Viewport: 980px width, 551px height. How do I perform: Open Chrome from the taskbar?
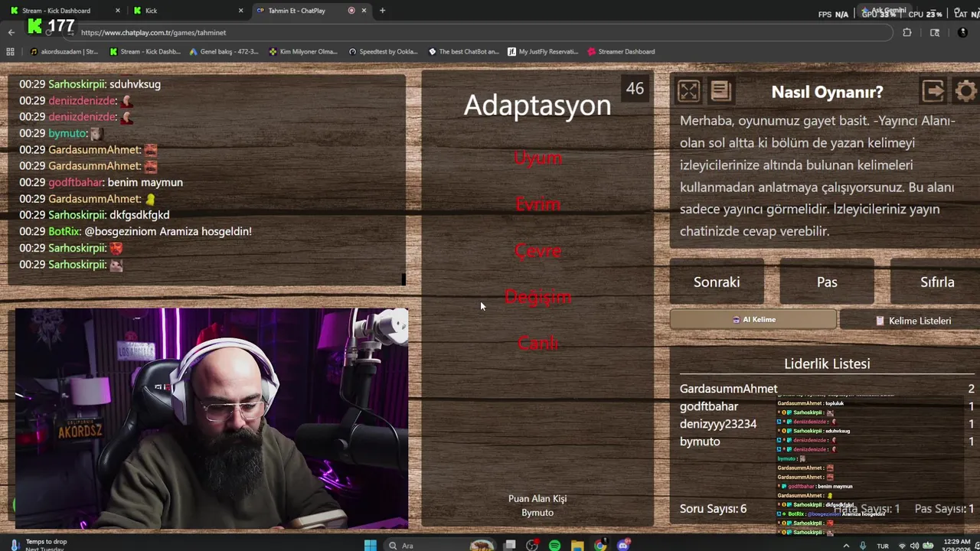click(600, 546)
